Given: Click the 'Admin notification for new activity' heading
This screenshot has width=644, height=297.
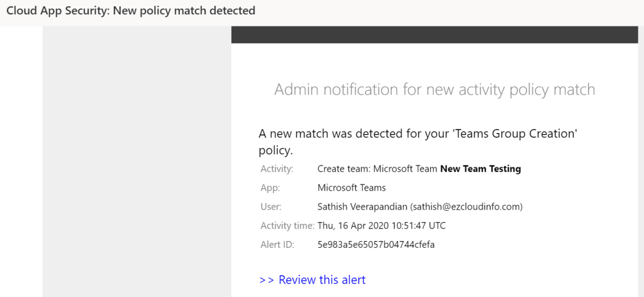Looking at the screenshot, I should pos(434,89).
